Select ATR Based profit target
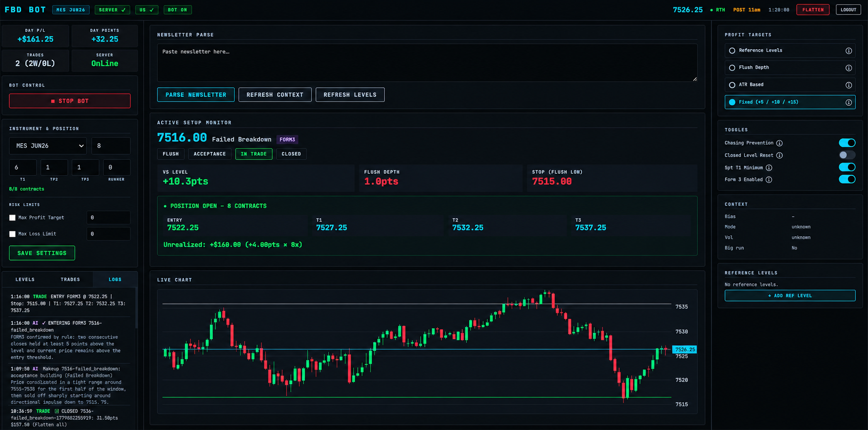The height and width of the screenshot is (430, 868). tap(790, 85)
